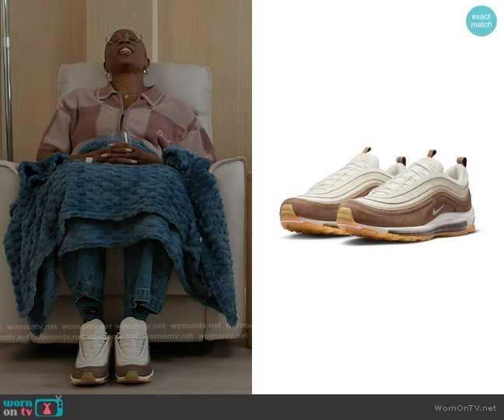Click the exact match badge
Image resolution: width=504 pixels, height=420 pixels.
pyautogui.click(x=481, y=20)
